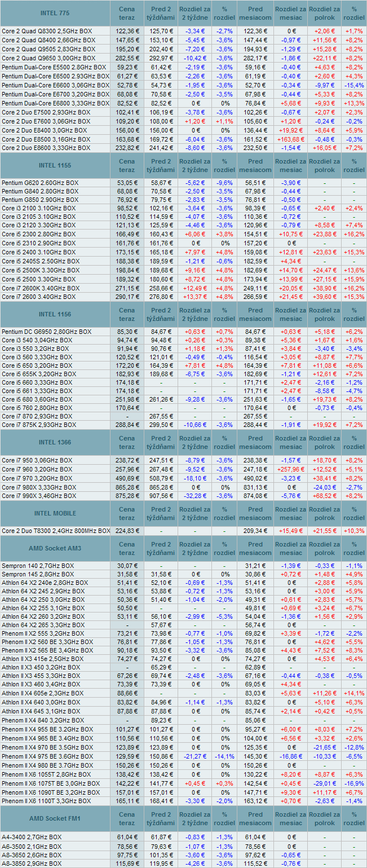This screenshot has height=868, width=367.
Task: Click the -9,6% two-week difference value
Action: coord(225,183)
